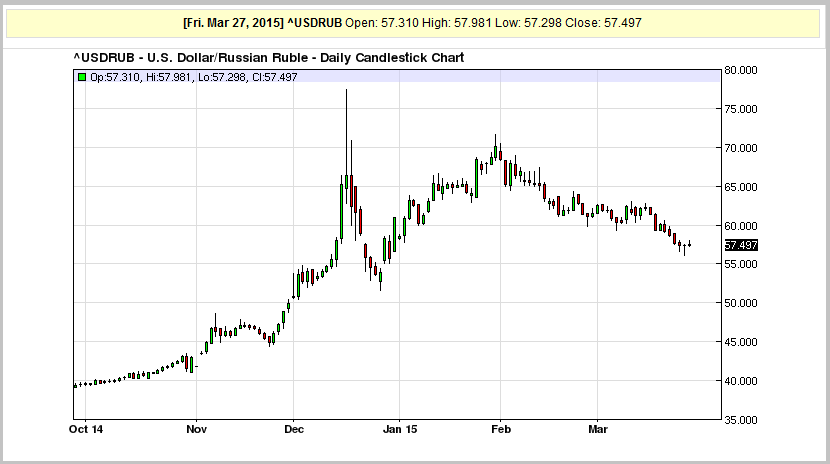Click the 55.000 price axis label
This screenshot has width=830, height=464.
click(x=741, y=264)
